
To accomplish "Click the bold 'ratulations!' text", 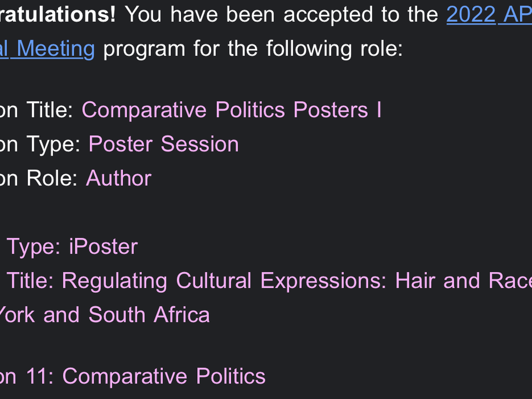I will [x=58, y=15].
